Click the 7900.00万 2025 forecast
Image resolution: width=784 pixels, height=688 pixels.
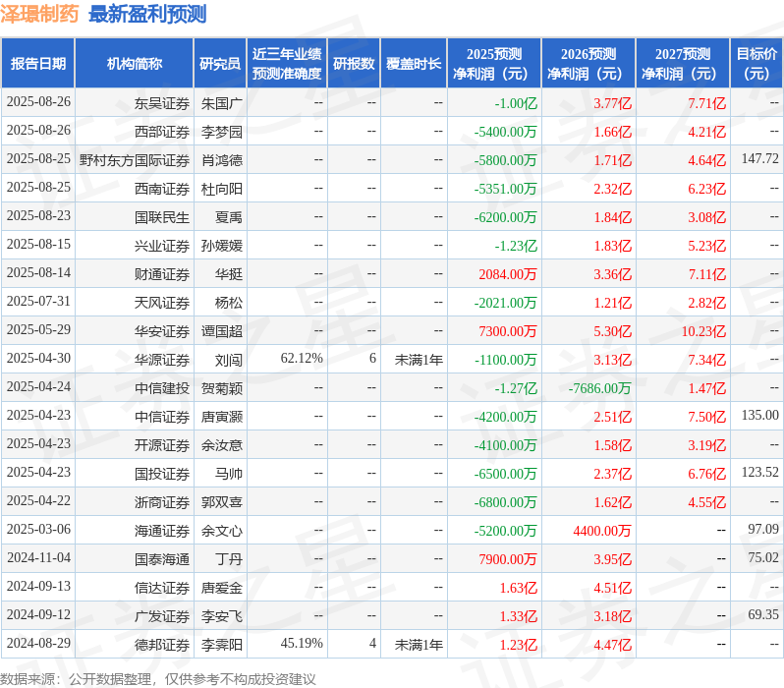pyautogui.click(x=508, y=560)
